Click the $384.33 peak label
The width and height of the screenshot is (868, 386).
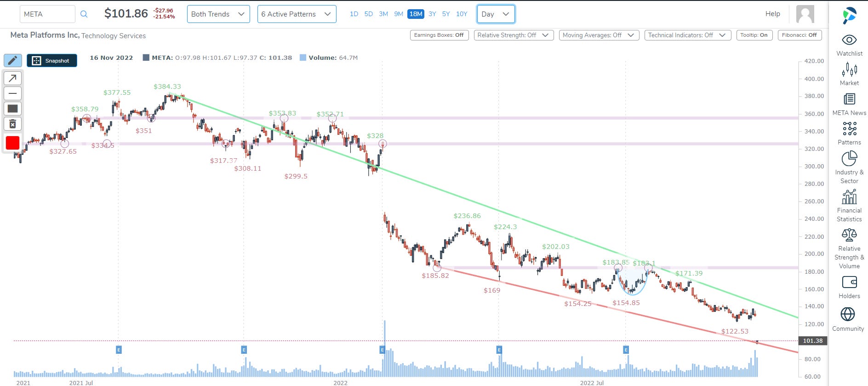click(x=167, y=86)
